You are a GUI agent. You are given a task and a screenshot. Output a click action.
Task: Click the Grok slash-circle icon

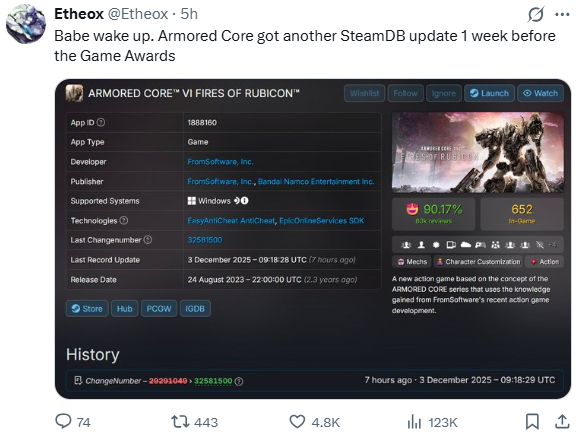536,15
